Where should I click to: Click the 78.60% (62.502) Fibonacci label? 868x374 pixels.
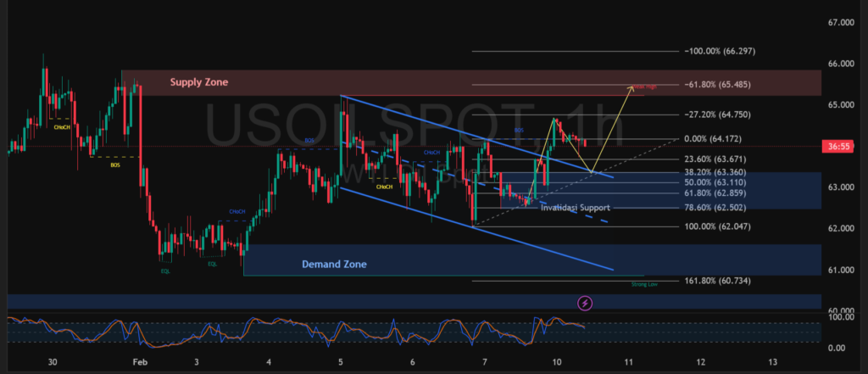coord(718,208)
